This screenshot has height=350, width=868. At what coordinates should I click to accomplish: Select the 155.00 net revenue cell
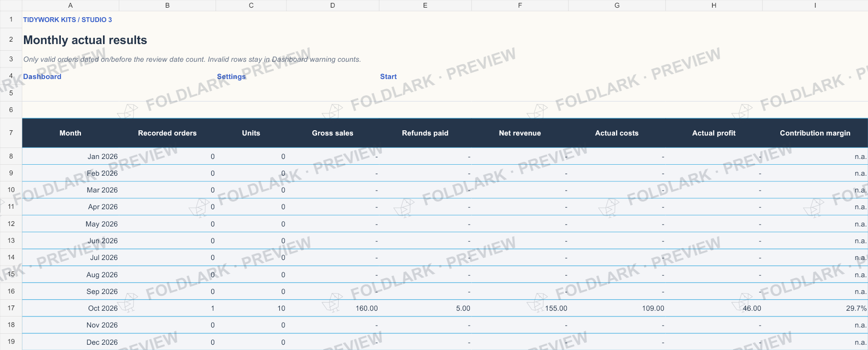pos(520,308)
